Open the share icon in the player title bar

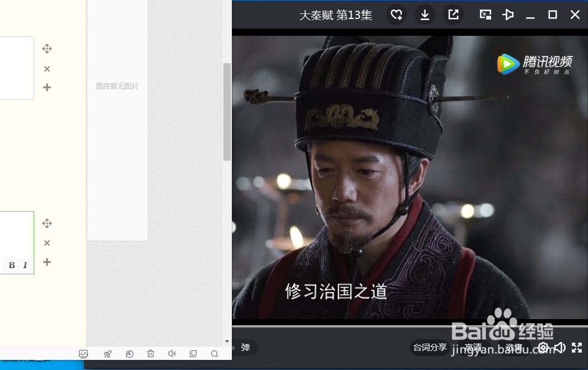tap(454, 15)
